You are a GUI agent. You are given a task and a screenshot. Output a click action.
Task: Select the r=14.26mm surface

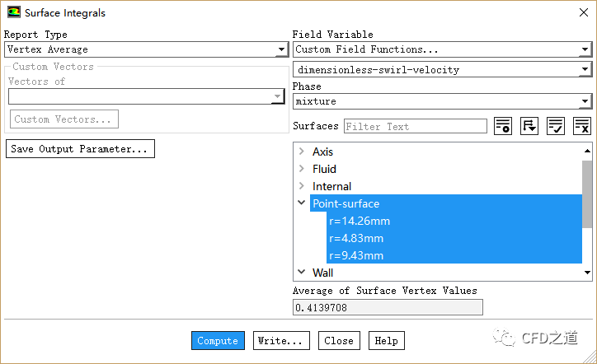pyautogui.click(x=360, y=221)
